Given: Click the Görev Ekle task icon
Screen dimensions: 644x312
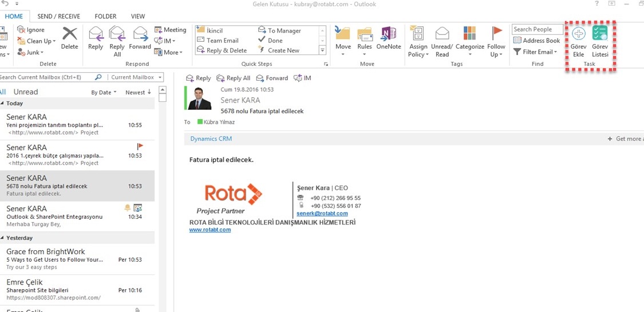Looking at the screenshot, I should tap(578, 41).
